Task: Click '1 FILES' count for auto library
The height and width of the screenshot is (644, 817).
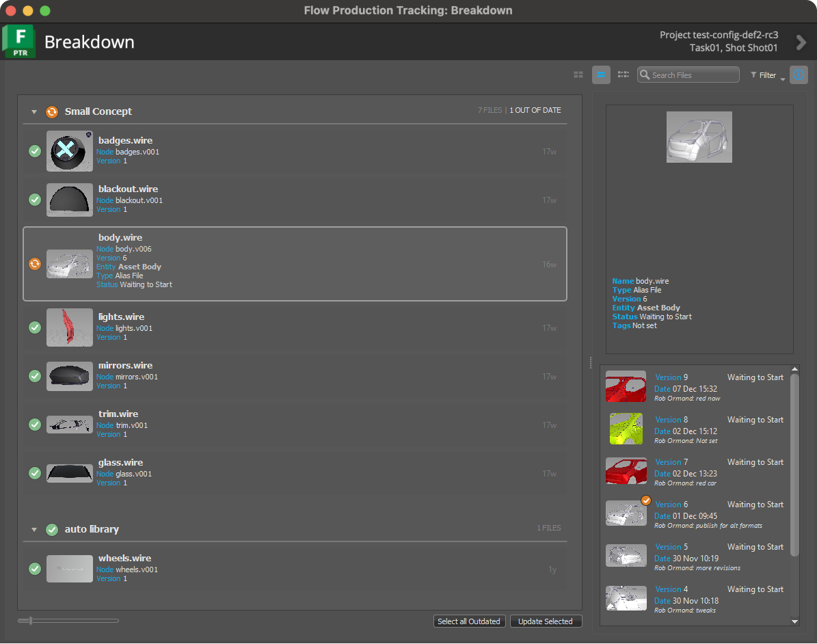Action: (549, 528)
